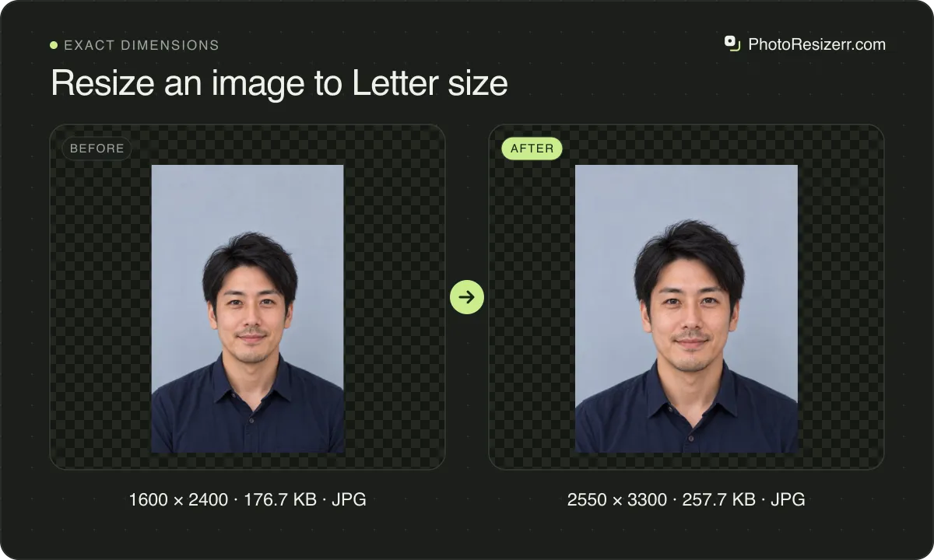This screenshot has width=934, height=560.
Task: Click the "1600 × 2400 · 176.7 KB · JPG" caption
Action: 248,499
